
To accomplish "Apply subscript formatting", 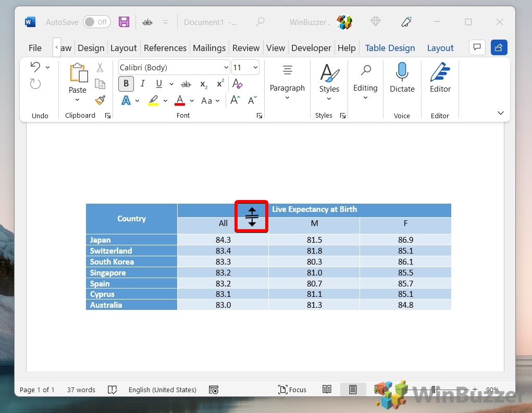I will click(x=204, y=84).
